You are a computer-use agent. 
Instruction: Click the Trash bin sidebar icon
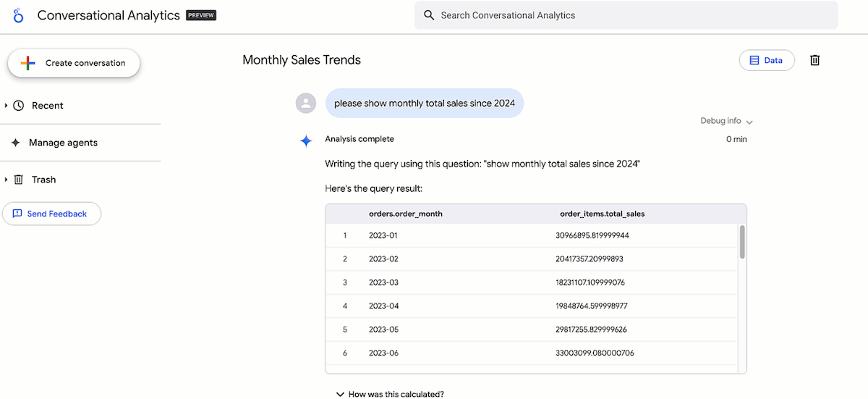(19, 180)
